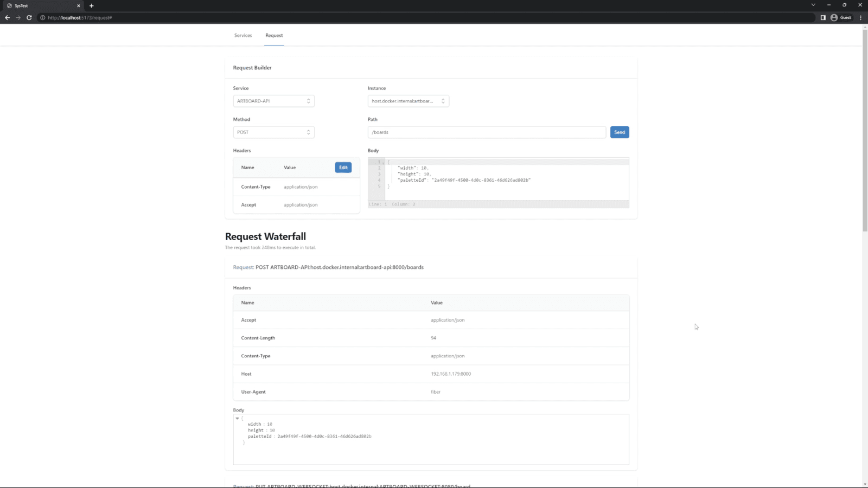Collapse the response Body JSON tree triangle
Image resolution: width=868 pixels, height=488 pixels.
(x=237, y=419)
